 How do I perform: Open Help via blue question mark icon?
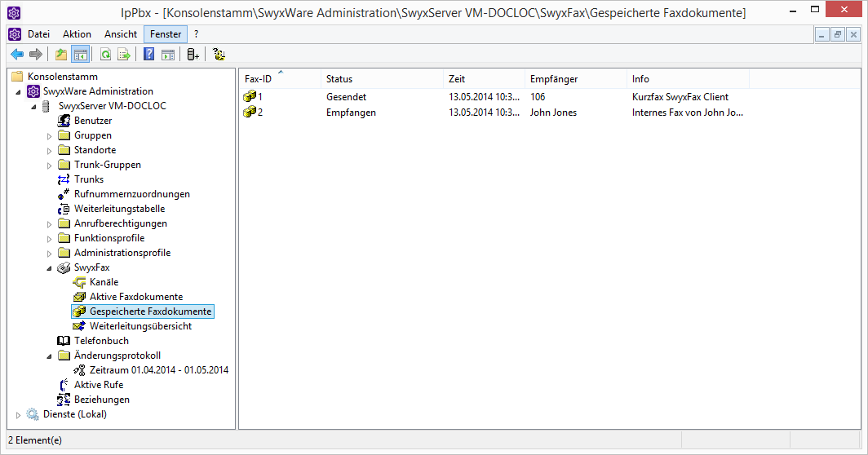148,55
